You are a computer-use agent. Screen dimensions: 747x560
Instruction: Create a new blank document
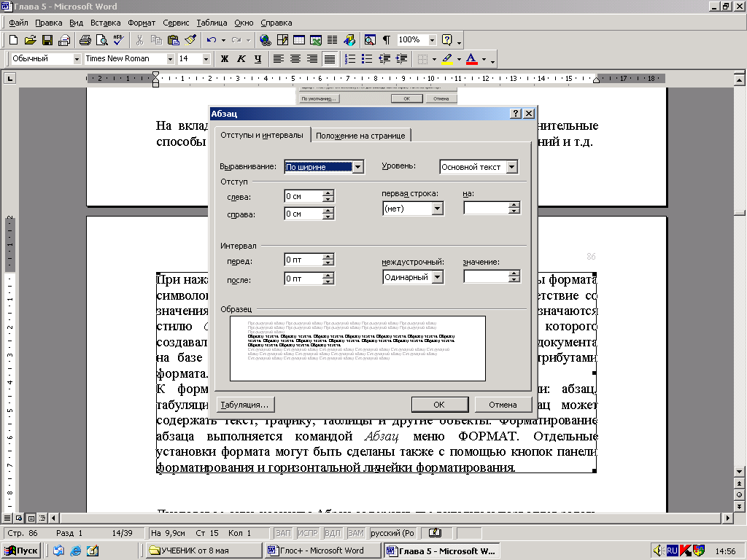click(x=13, y=40)
